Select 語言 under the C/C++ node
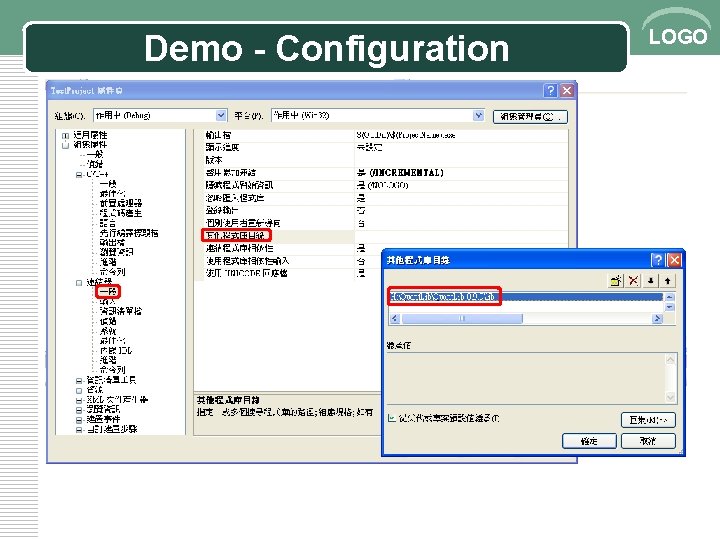720x540 pixels. coord(107,223)
